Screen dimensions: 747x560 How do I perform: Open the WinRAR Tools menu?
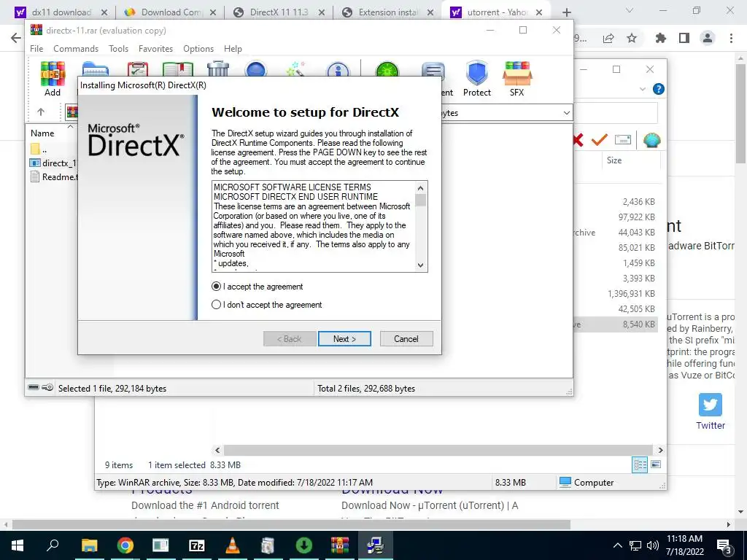pyautogui.click(x=118, y=49)
